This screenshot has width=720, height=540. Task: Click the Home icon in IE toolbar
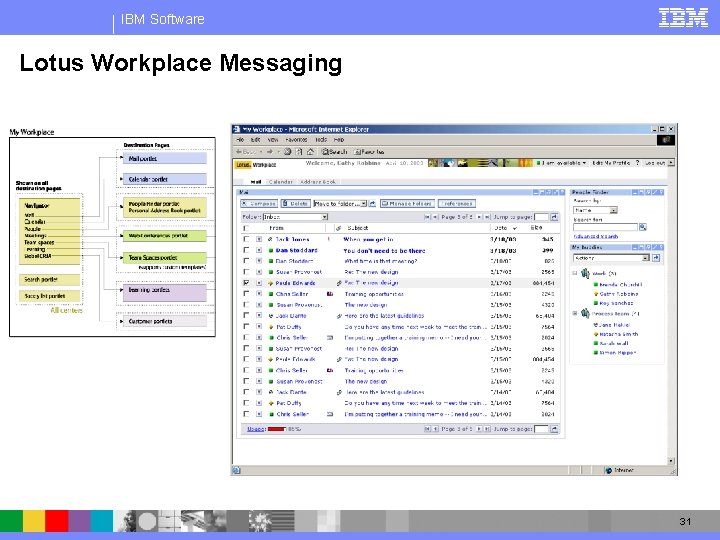310,152
